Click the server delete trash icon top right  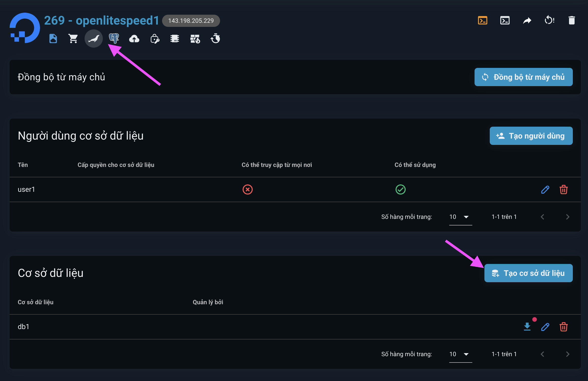point(572,20)
